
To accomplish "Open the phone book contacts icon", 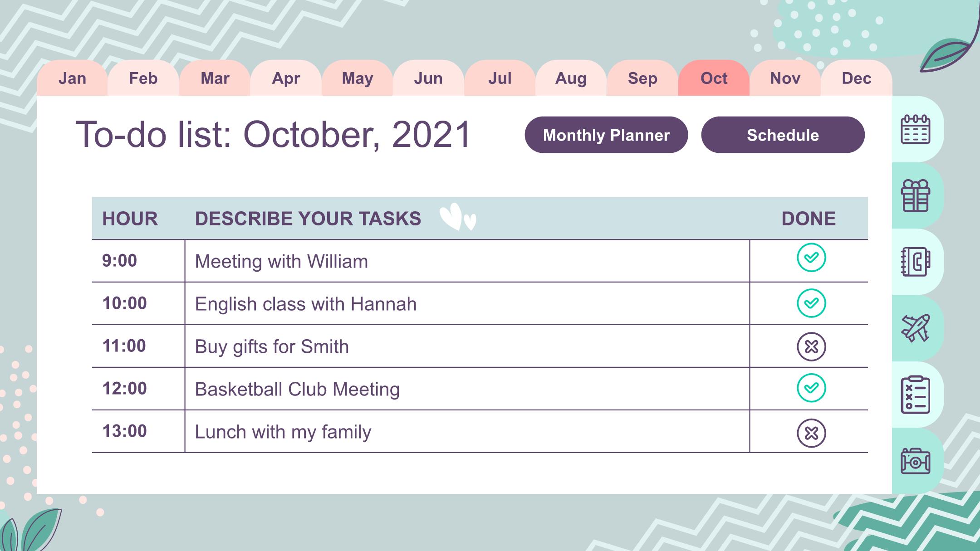I will pos(915,262).
